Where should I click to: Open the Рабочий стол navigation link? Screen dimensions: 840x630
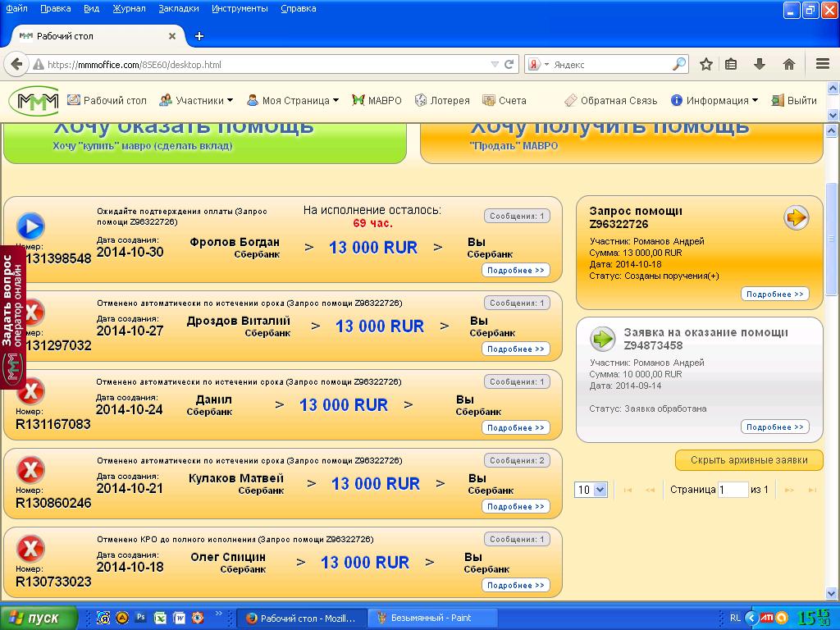click(107, 100)
